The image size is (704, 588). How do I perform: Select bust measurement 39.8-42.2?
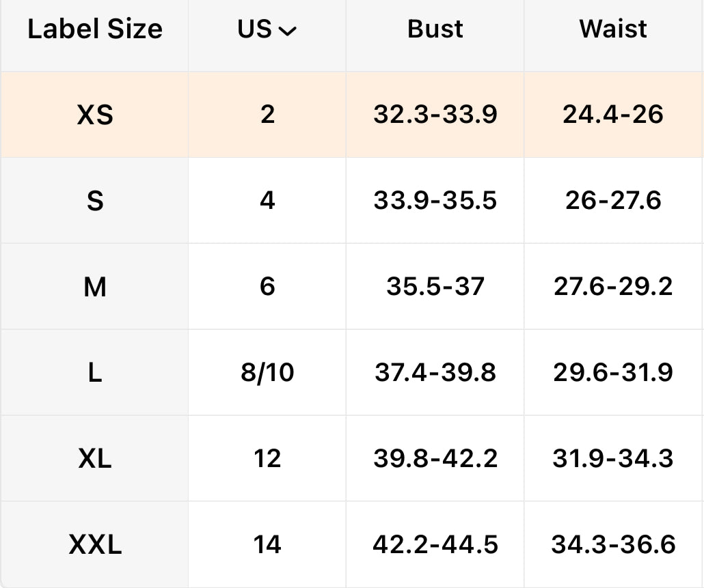click(435, 459)
